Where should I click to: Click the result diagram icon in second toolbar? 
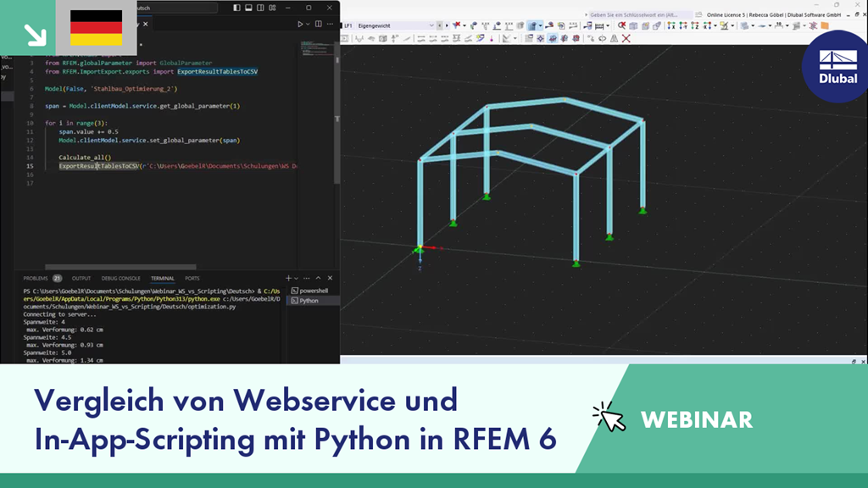pyautogui.click(x=507, y=38)
